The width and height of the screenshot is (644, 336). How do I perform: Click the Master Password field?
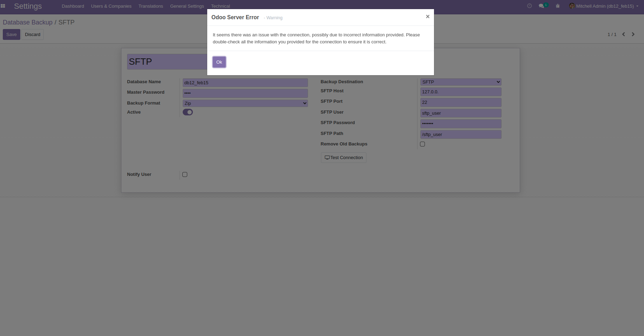click(x=245, y=93)
